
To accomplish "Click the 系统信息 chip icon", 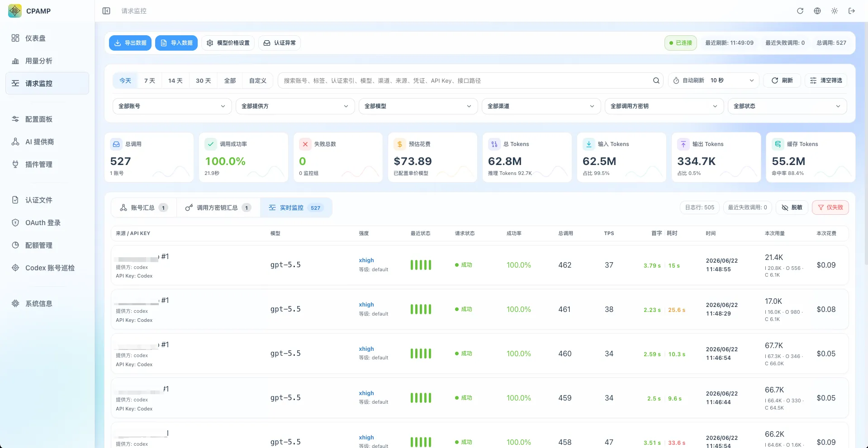I will pos(15,303).
